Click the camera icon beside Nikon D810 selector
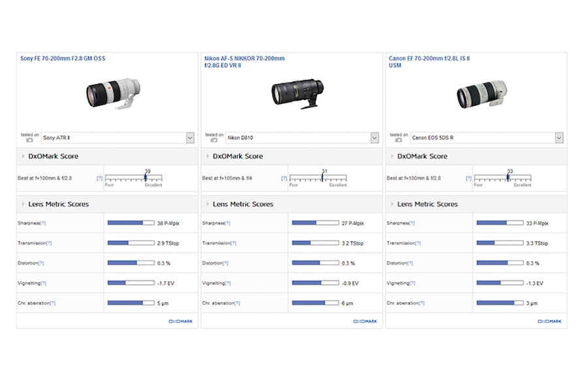Image resolution: width=588 pixels, height=392 pixels. [x=214, y=140]
